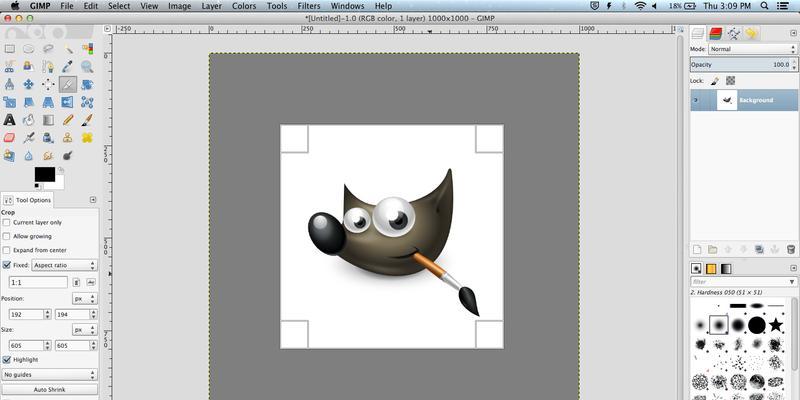
Task: Open the Tool Options panel menu arrow
Action: coord(93,199)
